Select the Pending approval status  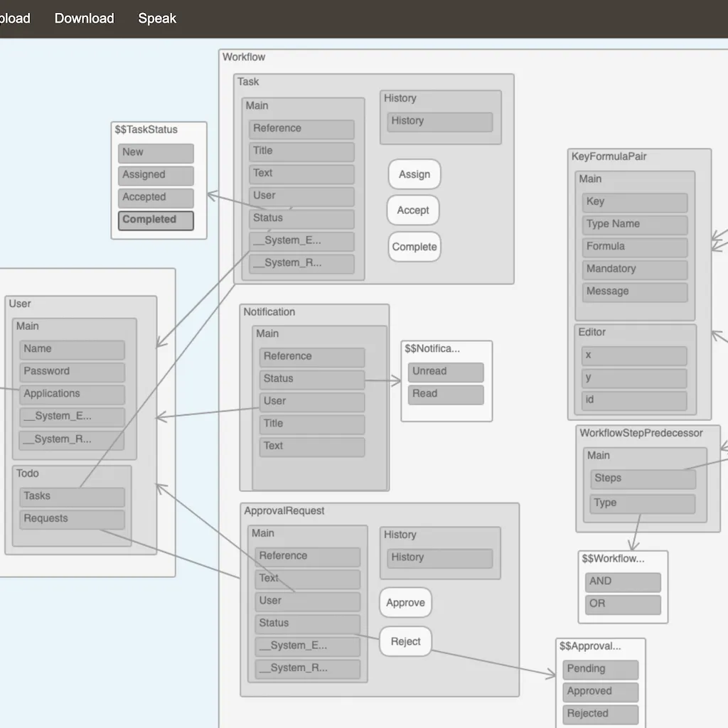(600, 669)
